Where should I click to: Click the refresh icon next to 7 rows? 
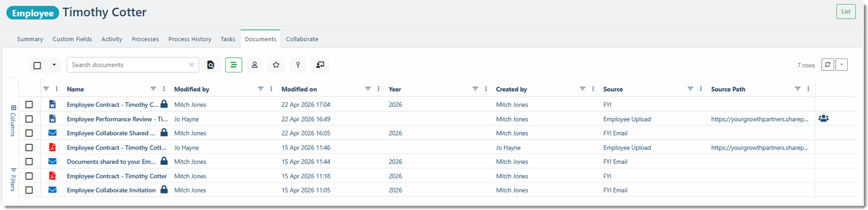[x=827, y=65]
